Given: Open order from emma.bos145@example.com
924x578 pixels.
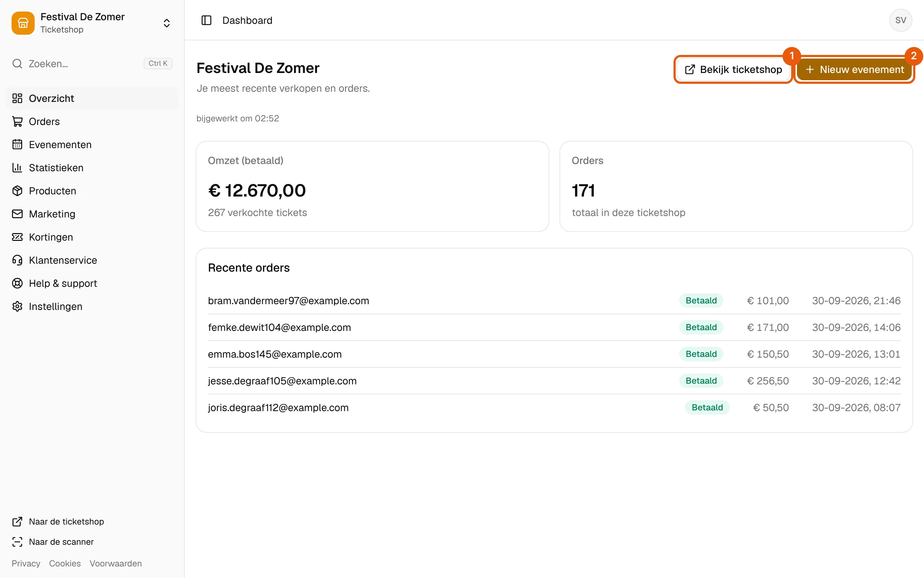Looking at the screenshot, I should pos(554,354).
